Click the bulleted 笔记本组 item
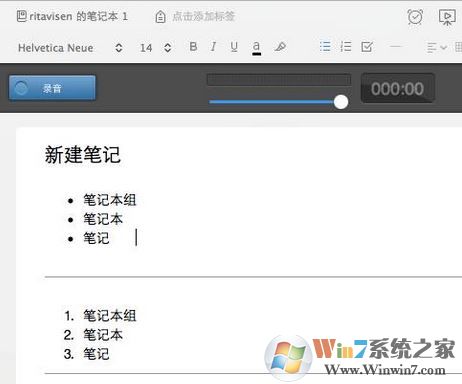The height and width of the screenshot is (384, 462). point(110,200)
